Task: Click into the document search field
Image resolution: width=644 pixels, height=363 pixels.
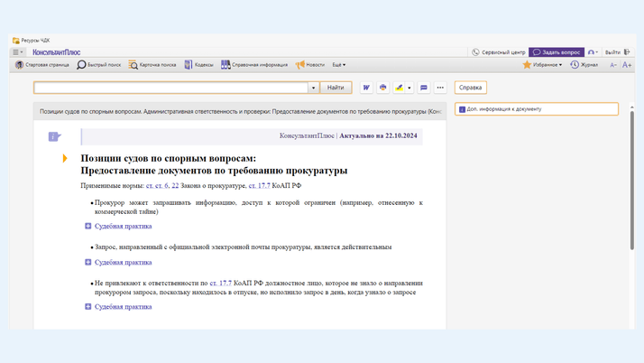Action: click(x=170, y=88)
